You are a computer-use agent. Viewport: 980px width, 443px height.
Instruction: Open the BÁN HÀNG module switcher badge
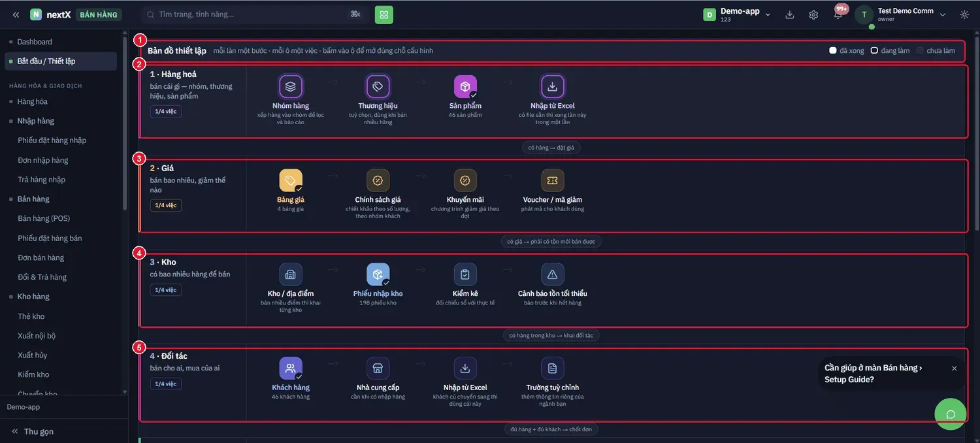pyautogui.click(x=99, y=14)
